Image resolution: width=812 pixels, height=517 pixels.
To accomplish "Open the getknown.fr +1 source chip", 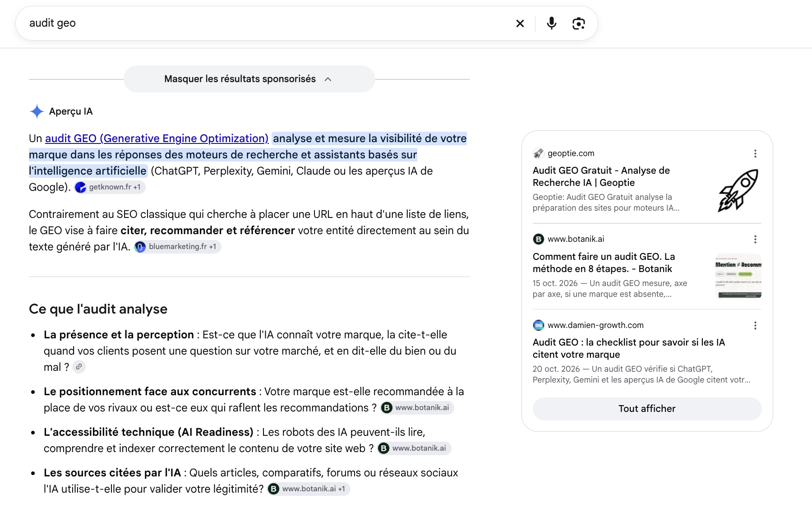I will (x=110, y=187).
